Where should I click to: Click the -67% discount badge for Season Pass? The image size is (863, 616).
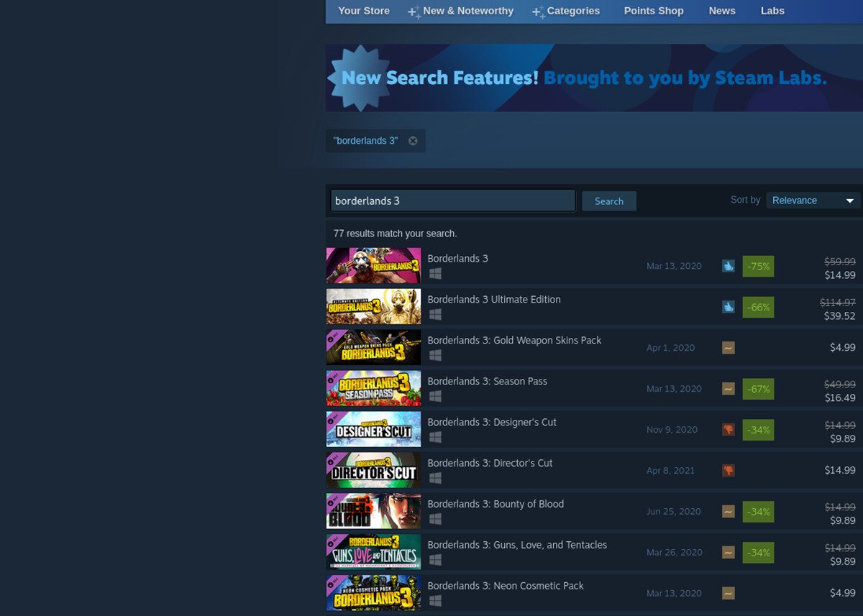coord(758,389)
